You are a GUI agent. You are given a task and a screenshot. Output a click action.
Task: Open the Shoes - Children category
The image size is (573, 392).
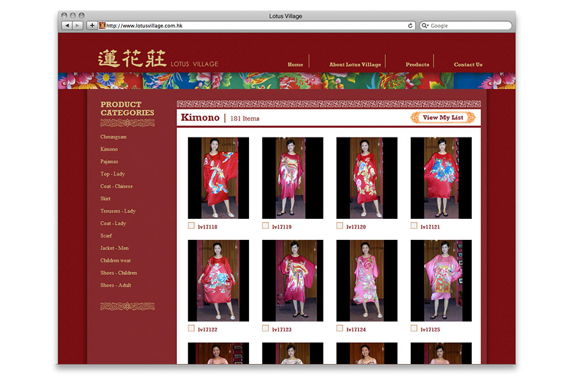tap(118, 273)
